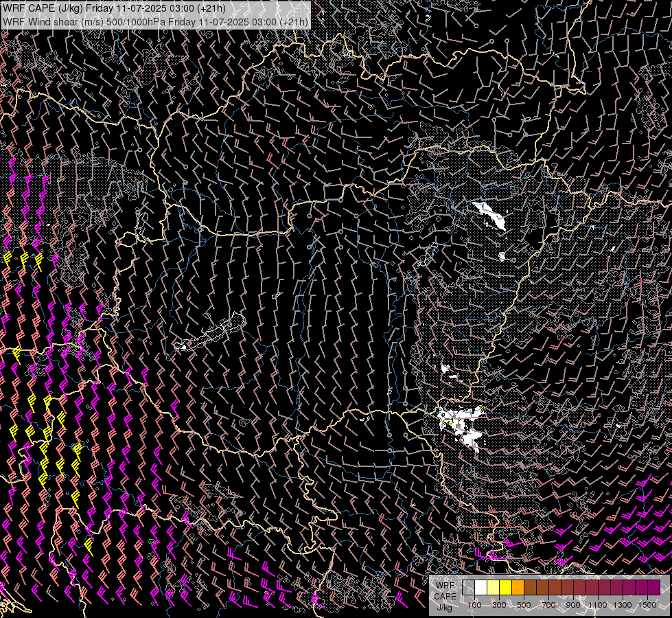The height and width of the screenshot is (618, 672).
Task: Click the pale yellow CAPE legend swatch
Action: pyautogui.click(x=494, y=587)
